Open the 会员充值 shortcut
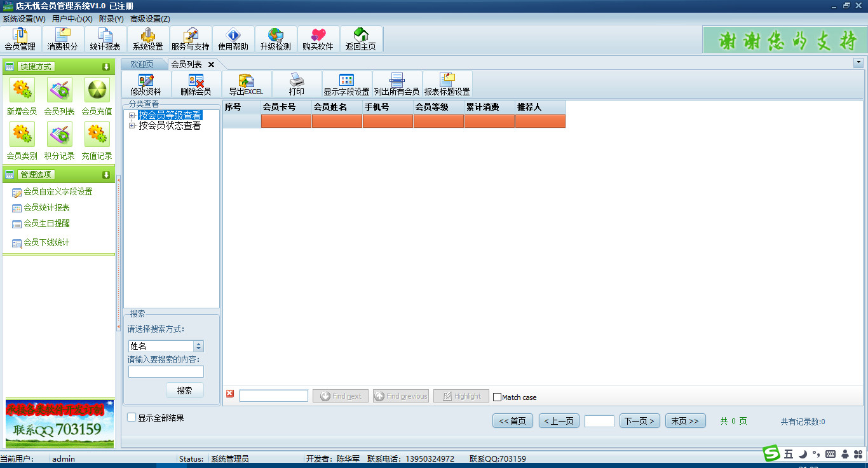 97,91
